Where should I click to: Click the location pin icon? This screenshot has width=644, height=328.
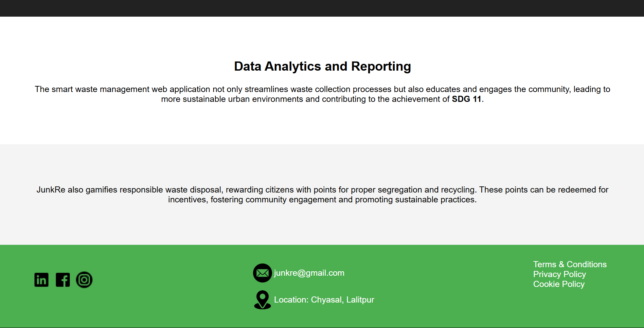263,300
